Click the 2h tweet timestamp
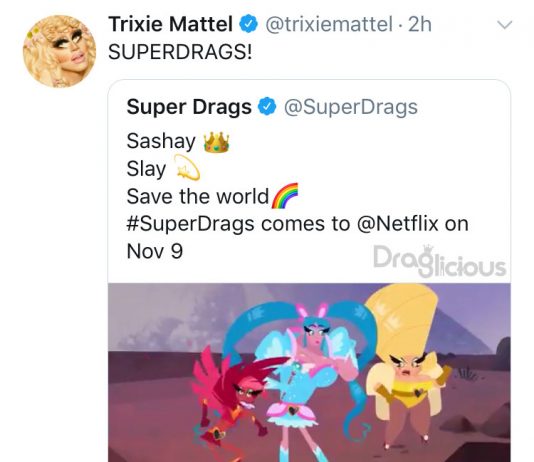 click(x=420, y=25)
